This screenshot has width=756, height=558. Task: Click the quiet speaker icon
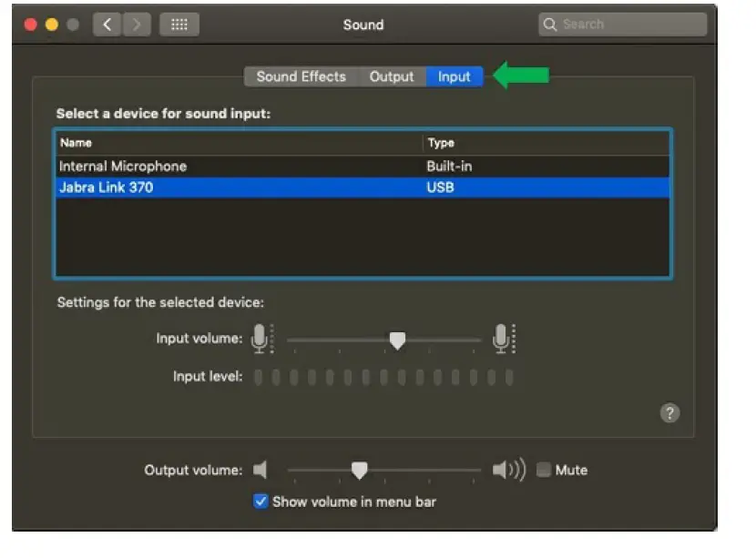tap(261, 470)
